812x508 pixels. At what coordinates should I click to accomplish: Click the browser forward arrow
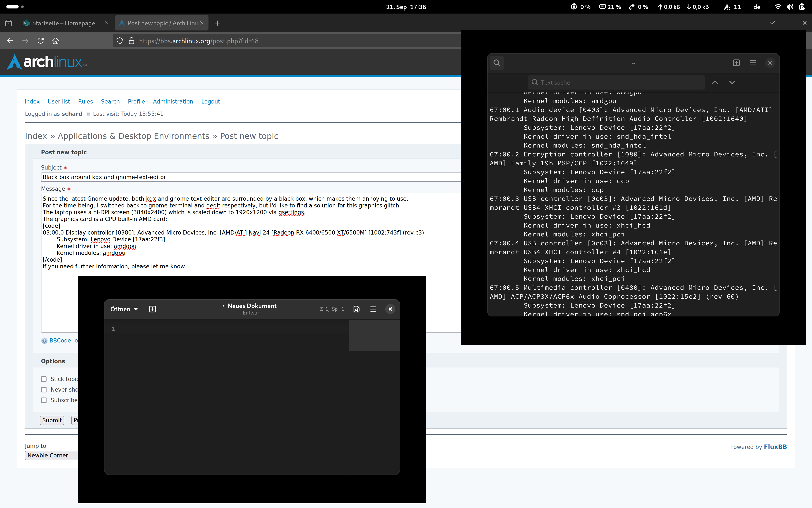click(x=25, y=41)
